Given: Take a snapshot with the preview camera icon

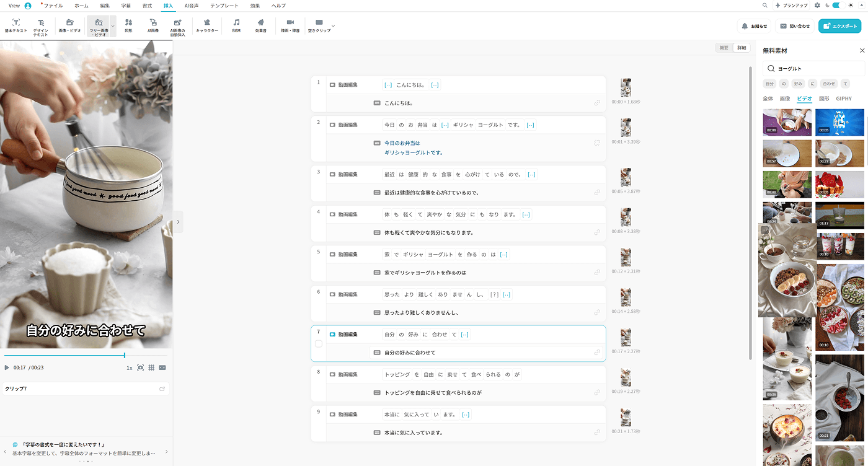Looking at the screenshot, I should point(141,367).
